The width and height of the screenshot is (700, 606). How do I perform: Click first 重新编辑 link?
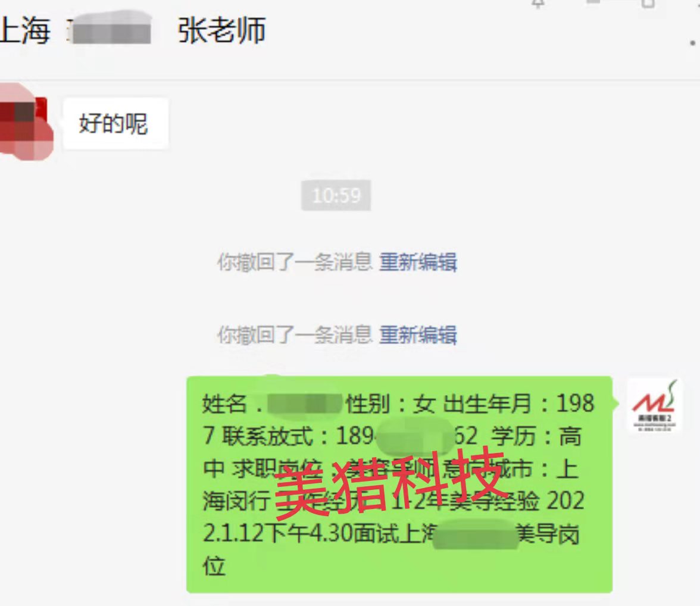point(418,262)
